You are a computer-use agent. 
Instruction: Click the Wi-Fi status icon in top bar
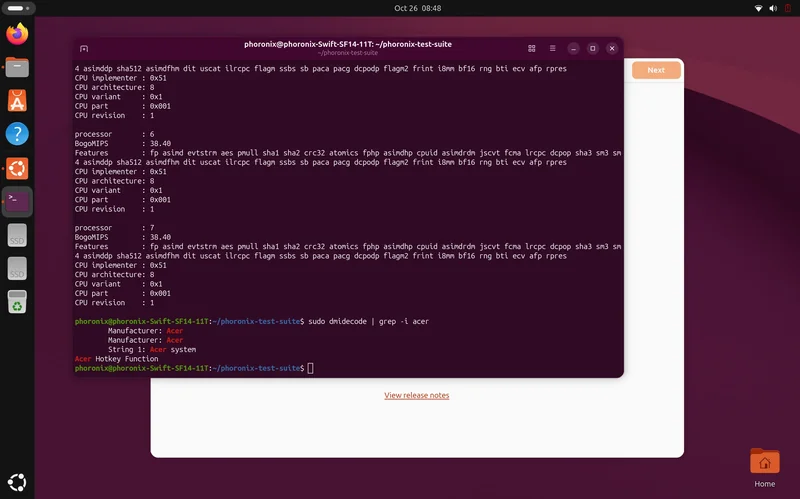[759, 8]
